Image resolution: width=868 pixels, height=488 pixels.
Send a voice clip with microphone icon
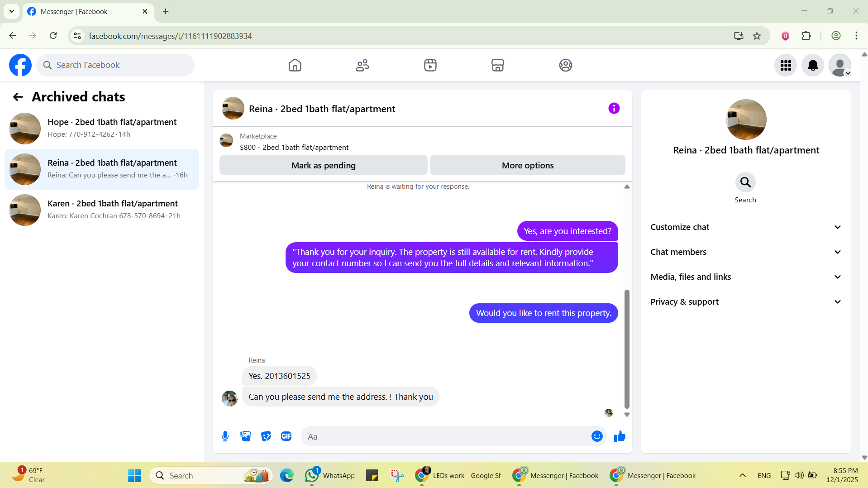225,436
